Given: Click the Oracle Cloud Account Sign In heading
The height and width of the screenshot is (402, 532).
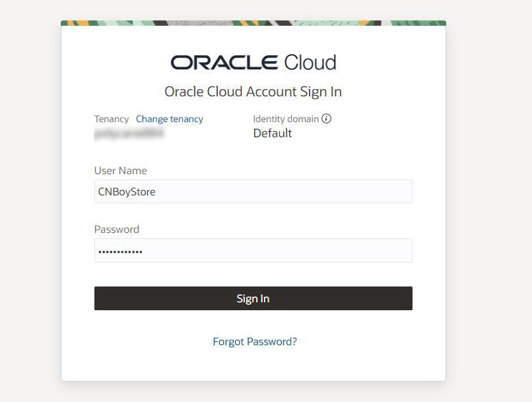Looking at the screenshot, I should click(253, 92).
